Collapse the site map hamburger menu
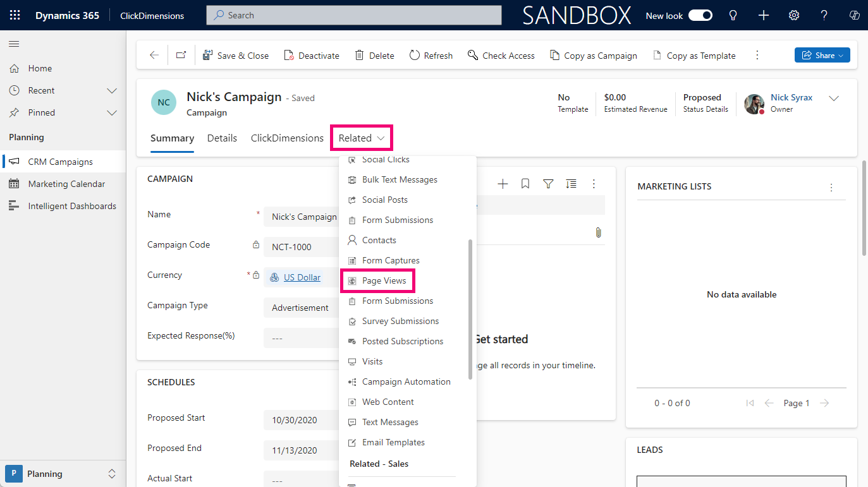This screenshot has height=487, width=868. (14, 44)
